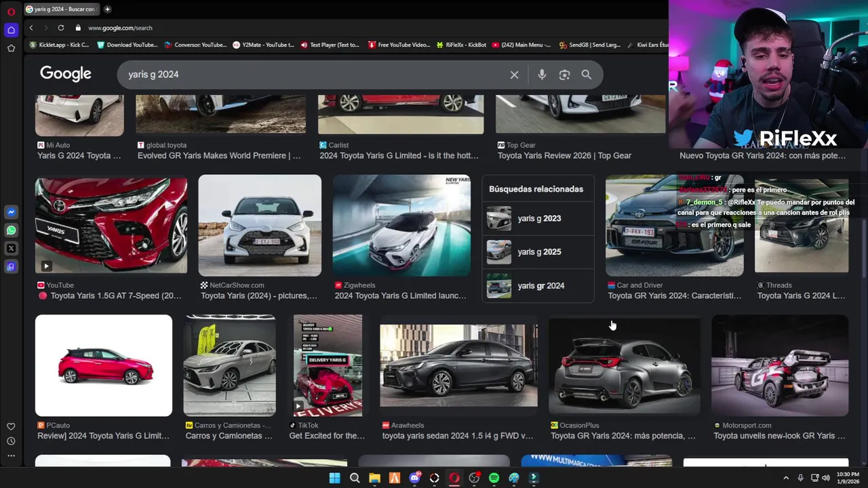The image size is (868, 488).
Task: Open Google Lens image search icon
Action: (x=564, y=75)
